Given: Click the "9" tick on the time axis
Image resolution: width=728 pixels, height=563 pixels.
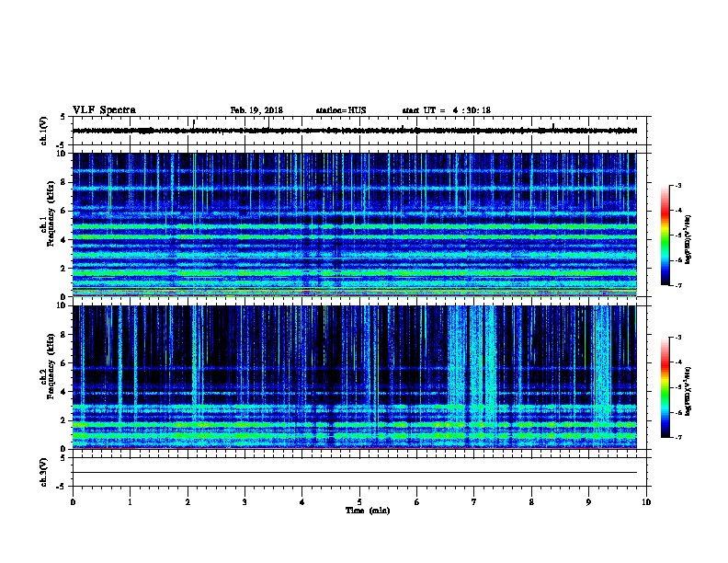Looking at the screenshot, I should pyautogui.click(x=588, y=502).
